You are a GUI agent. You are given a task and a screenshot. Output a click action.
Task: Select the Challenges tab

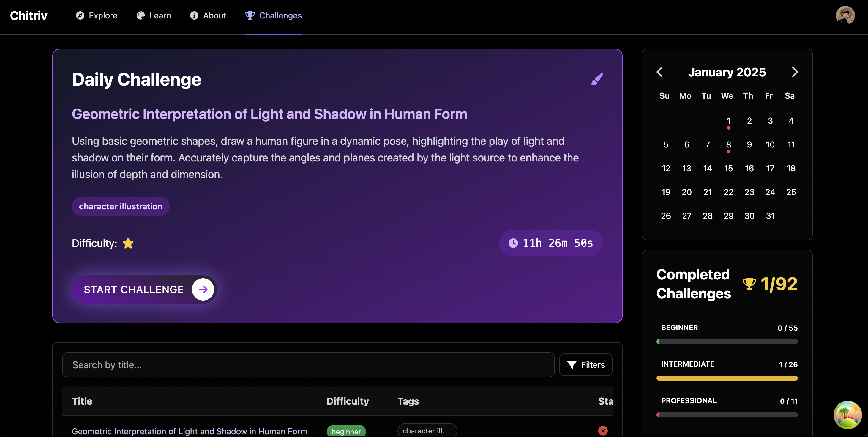[x=274, y=15]
